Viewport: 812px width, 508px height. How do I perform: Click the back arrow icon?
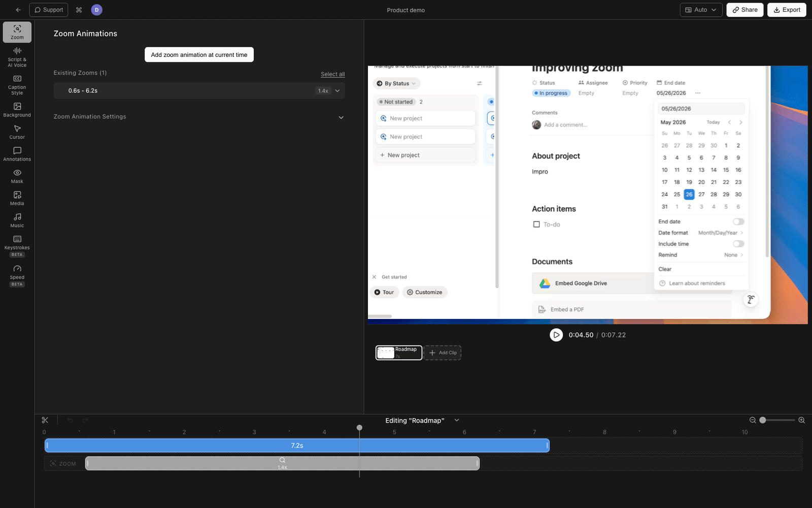tap(18, 10)
